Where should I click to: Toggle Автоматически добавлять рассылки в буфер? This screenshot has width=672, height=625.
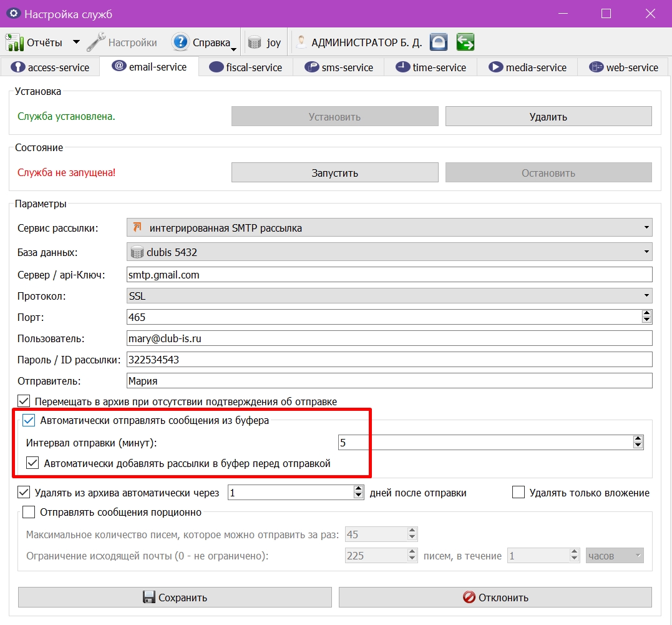[32, 463]
